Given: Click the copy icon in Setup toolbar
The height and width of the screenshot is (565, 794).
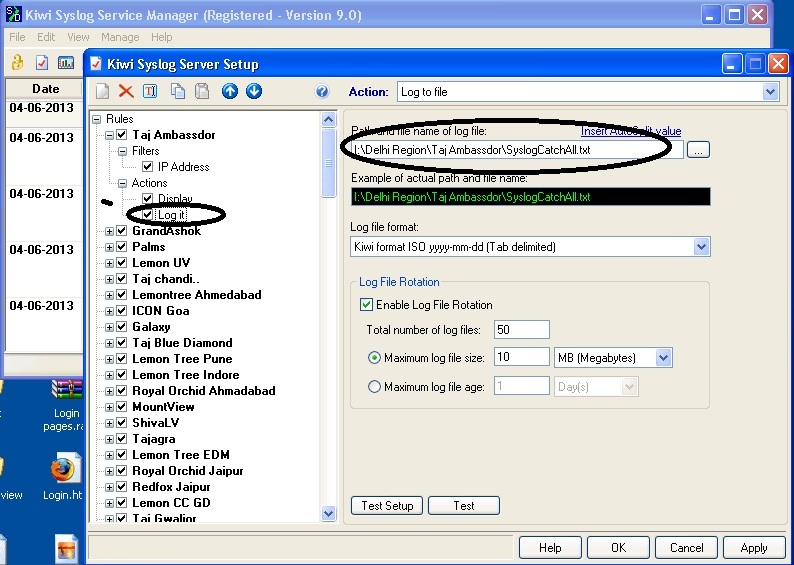Looking at the screenshot, I should (178, 91).
